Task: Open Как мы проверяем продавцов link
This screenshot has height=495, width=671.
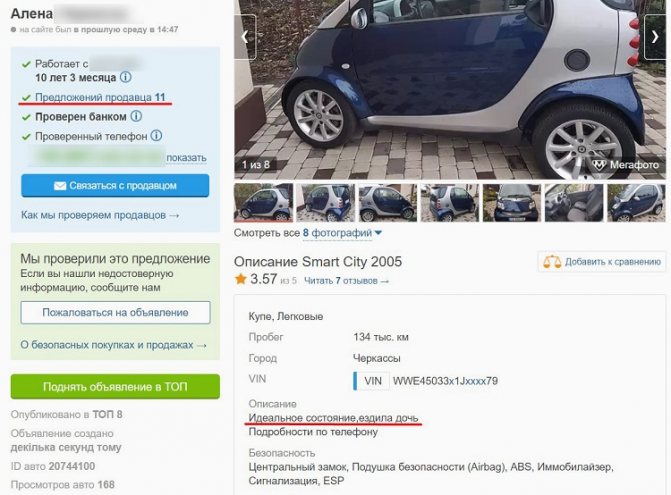Action: tap(100, 215)
